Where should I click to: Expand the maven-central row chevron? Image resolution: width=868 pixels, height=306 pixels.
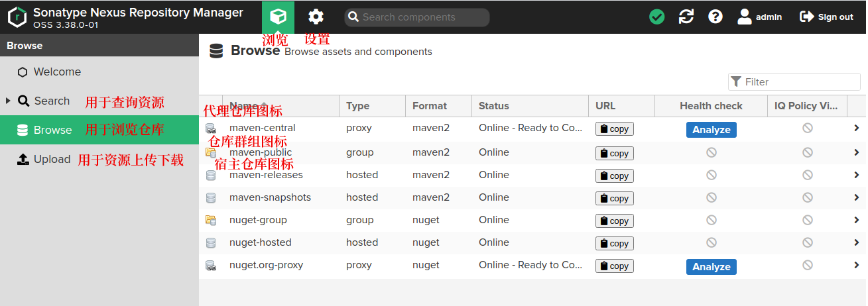coord(856,128)
